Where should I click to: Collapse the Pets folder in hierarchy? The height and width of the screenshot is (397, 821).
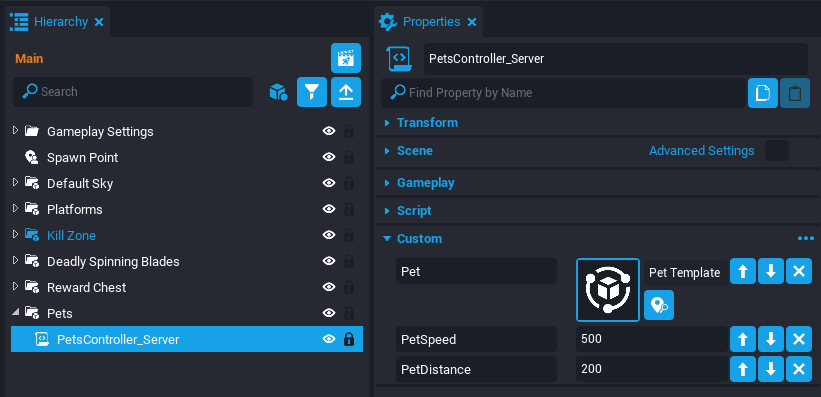[15, 313]
